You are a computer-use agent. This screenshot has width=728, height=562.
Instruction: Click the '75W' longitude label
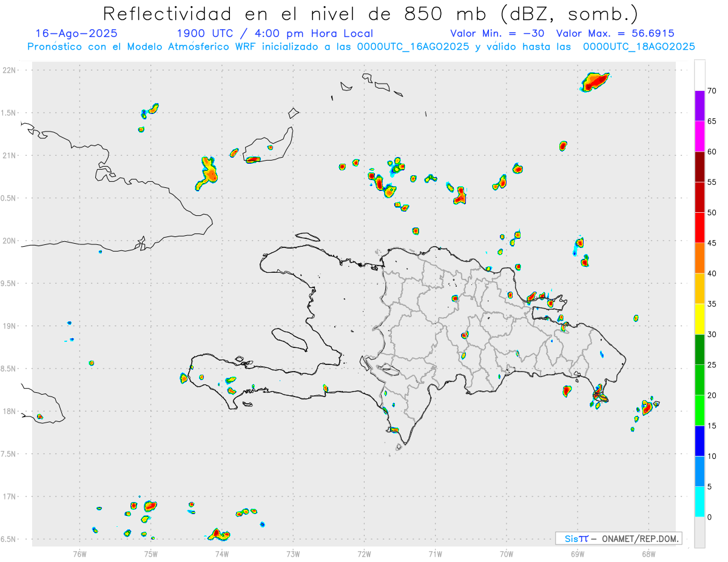click(151, 553)
